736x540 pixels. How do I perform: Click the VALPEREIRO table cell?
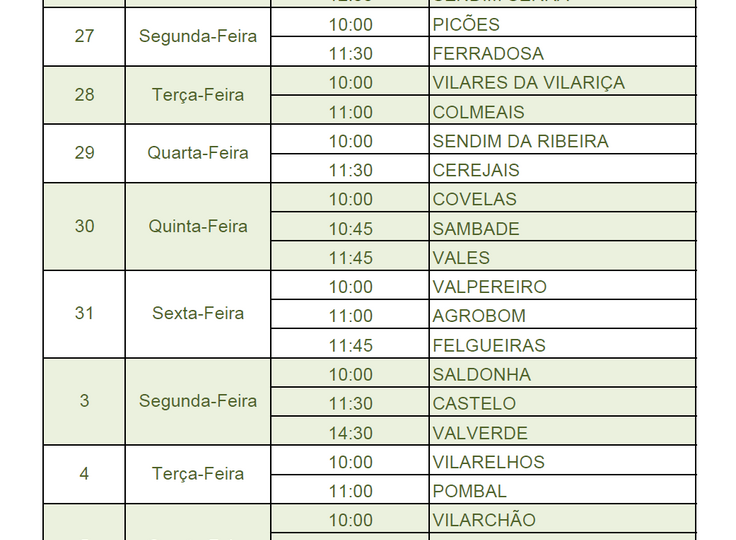click(562, 285)
